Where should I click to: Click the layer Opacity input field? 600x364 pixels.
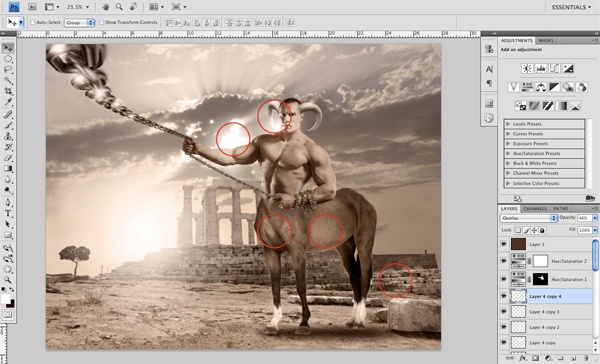584,218
